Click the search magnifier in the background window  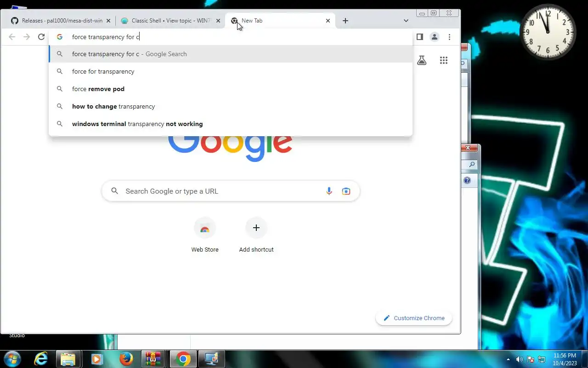pyautogui.click(x=472, y=164)
